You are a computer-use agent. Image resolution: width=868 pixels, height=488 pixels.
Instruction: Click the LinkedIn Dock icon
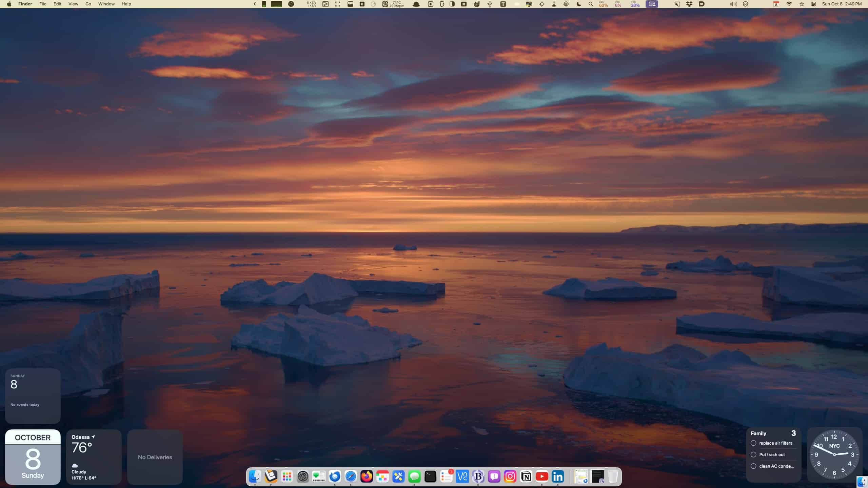[558, 476]
